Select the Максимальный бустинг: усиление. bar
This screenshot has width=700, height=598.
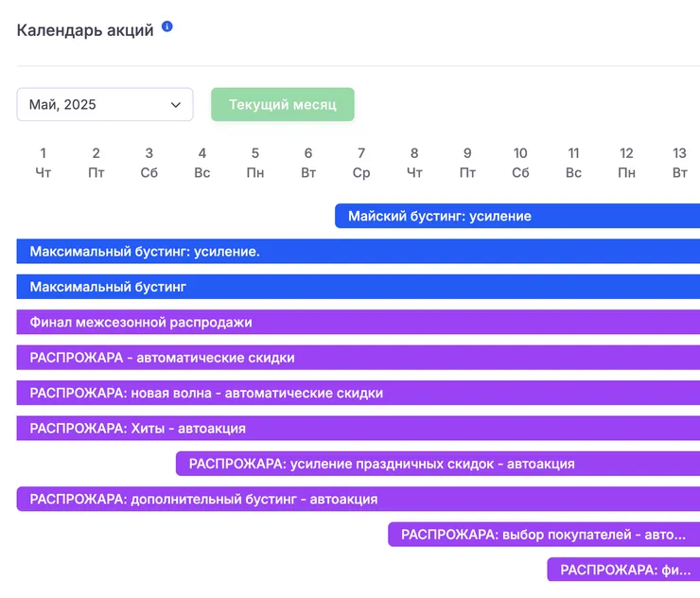[x=359, y=252]
